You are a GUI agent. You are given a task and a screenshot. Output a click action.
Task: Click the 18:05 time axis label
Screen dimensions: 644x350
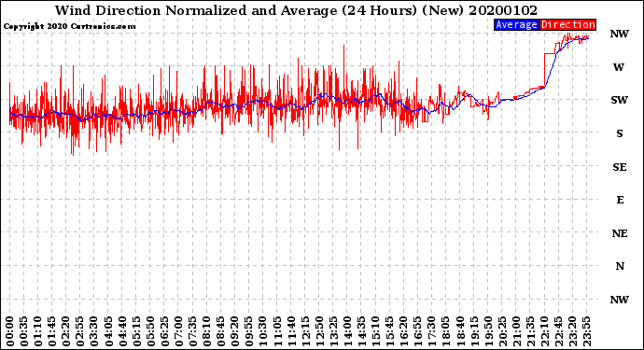[x=445, y=331]
